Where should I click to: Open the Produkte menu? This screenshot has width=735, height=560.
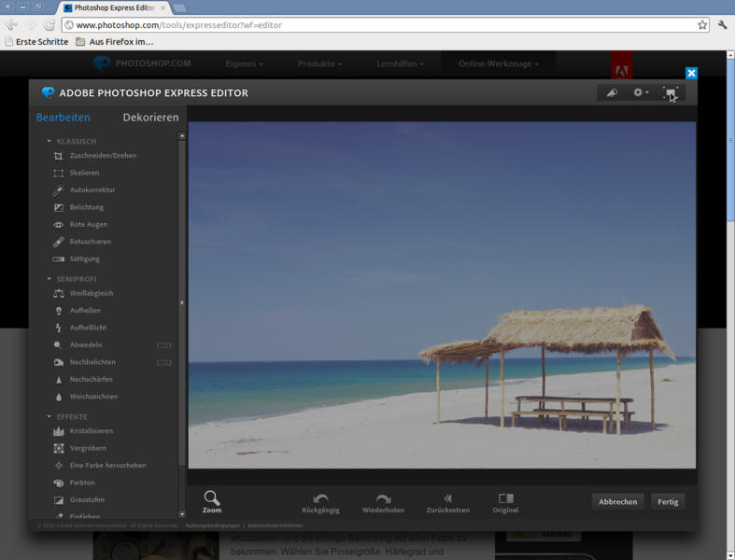319,63
